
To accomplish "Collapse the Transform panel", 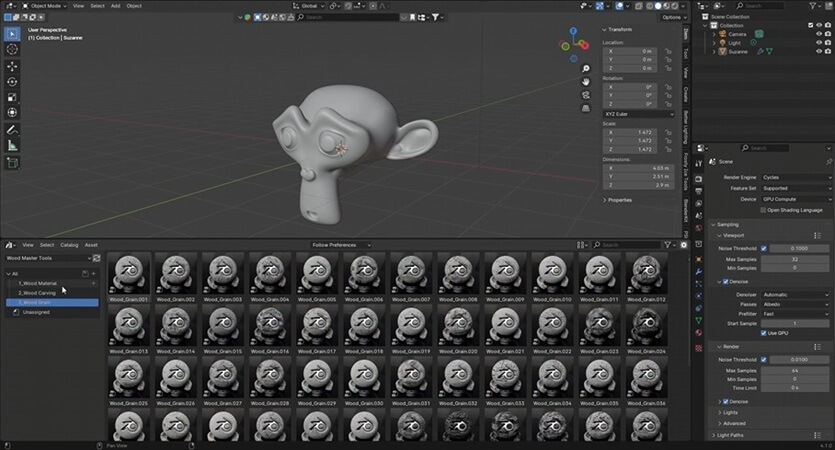I will (618, 29).
